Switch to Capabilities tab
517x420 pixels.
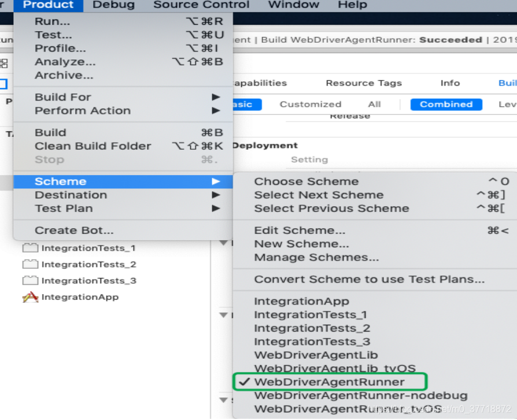260,83
